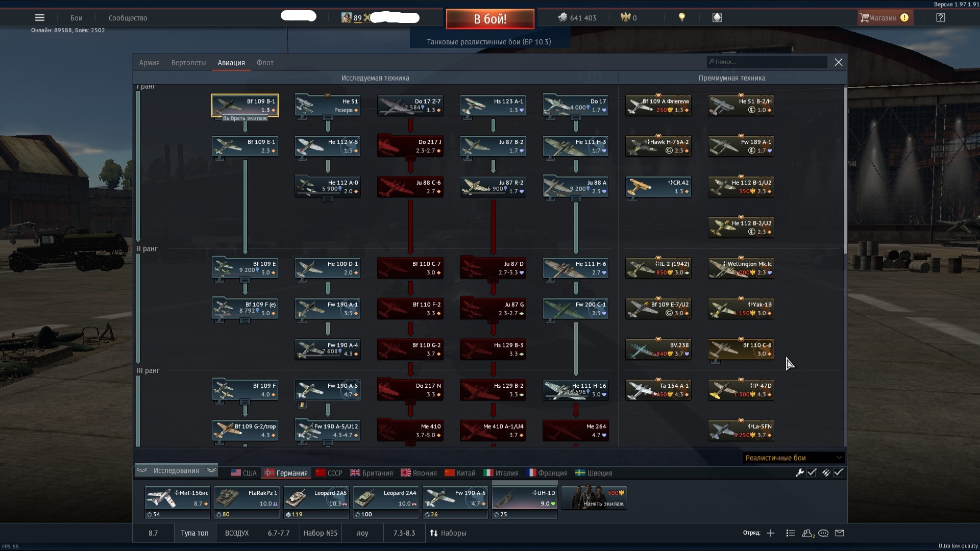Click the icon right of the lightbulb
The image size is (980, 551).
(717, 17)
